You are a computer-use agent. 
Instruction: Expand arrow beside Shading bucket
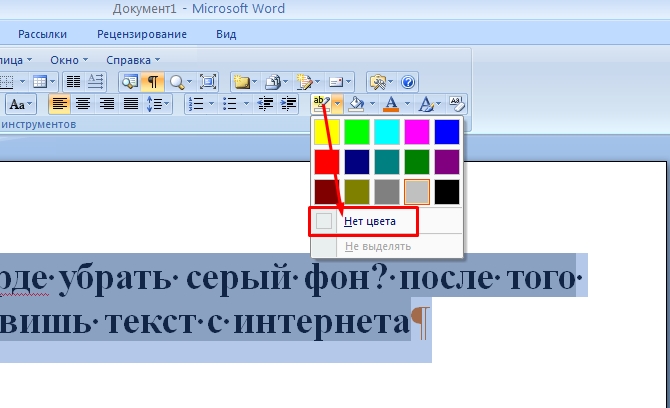pyautogui.click(x=372, y=103)
